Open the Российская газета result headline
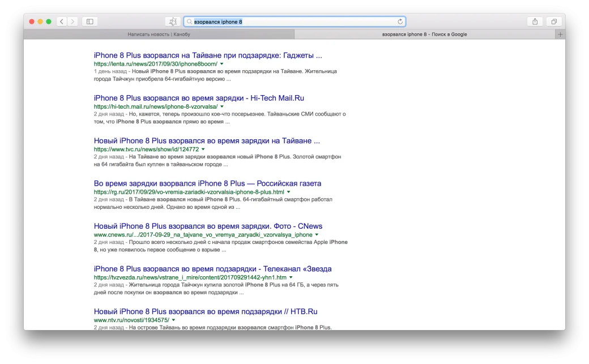This screenshot has width=589, height=364. (207, 183)
